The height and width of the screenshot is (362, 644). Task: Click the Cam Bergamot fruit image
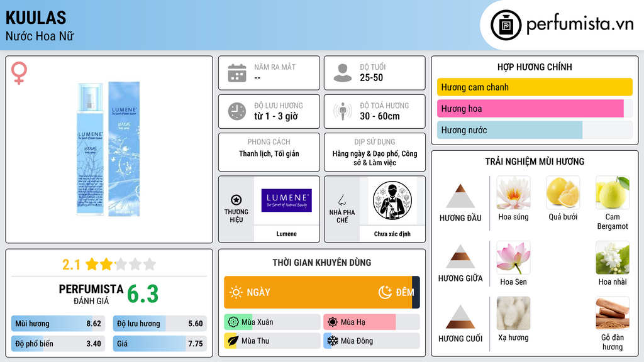(x=613, y=192)
